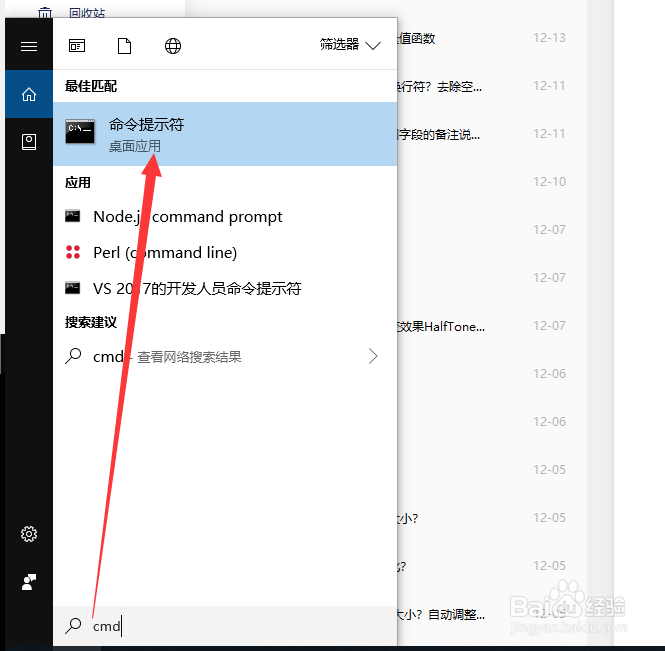Open the Notebook icon in sidebar
The width and height of the screenshot is (665, 651).
pos(29,142)
